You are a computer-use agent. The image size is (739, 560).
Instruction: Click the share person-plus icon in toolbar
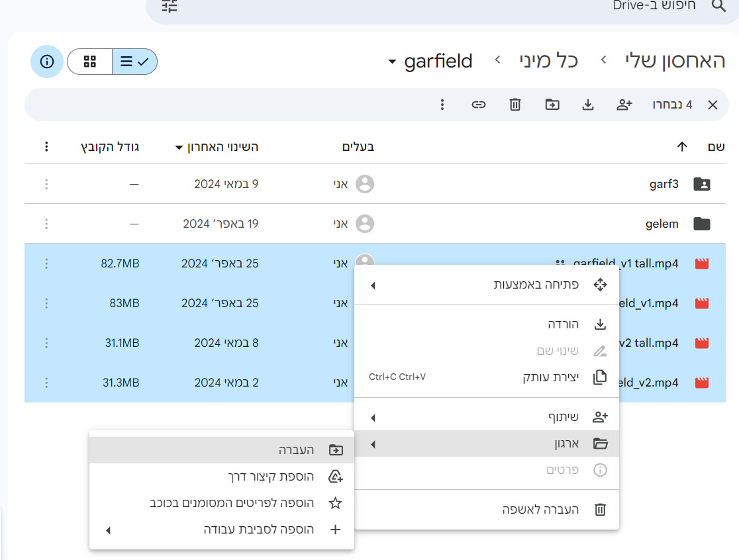pos(624,105)
